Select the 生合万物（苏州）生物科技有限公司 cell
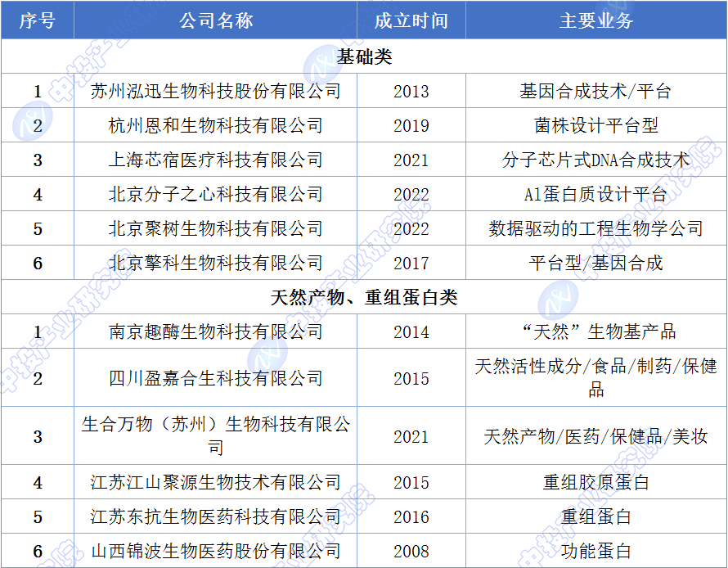 (x=216, y=435)
